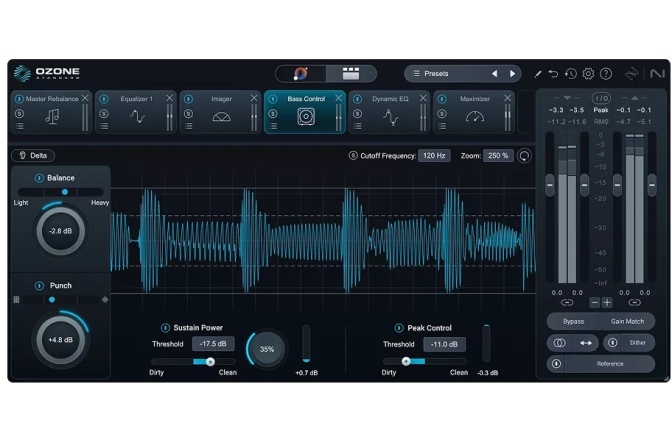Reset waveform view with circular icon
The image size is (672, 440).
[525, 156]
